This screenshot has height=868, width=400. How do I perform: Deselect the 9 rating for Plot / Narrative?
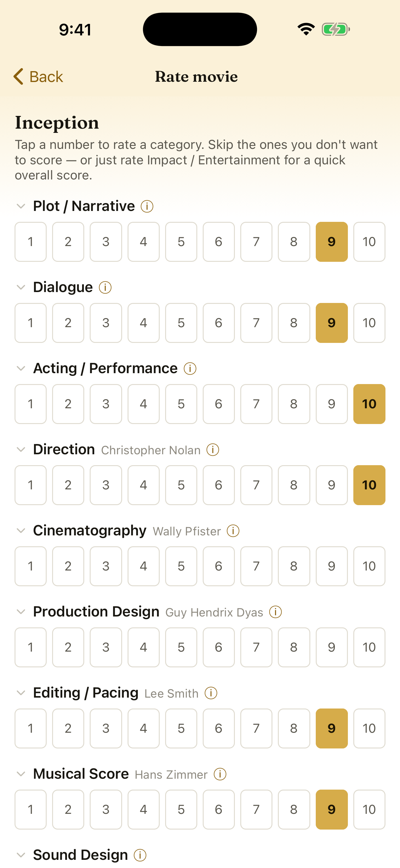pos(332,242)
